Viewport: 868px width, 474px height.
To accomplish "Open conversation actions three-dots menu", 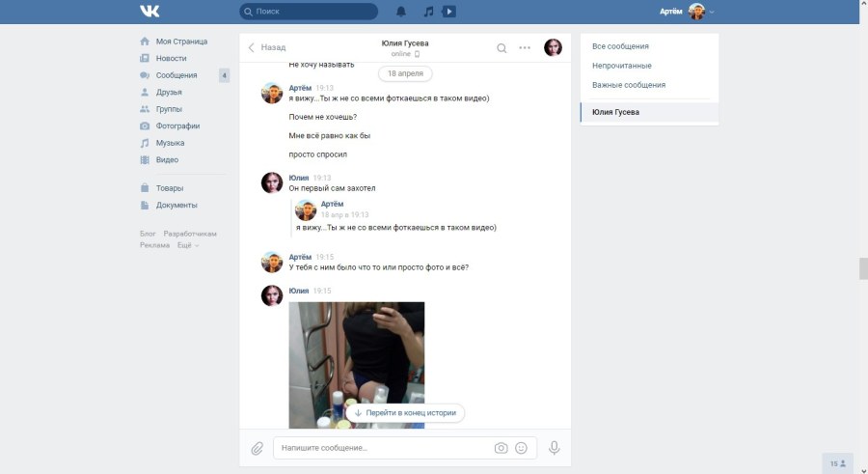I will (x=525, y=48).
